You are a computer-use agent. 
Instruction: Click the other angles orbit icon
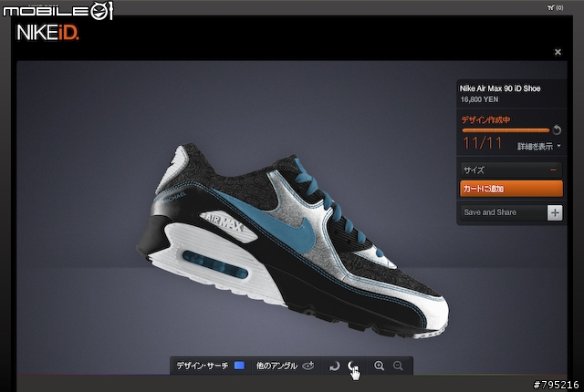(308, 366)
